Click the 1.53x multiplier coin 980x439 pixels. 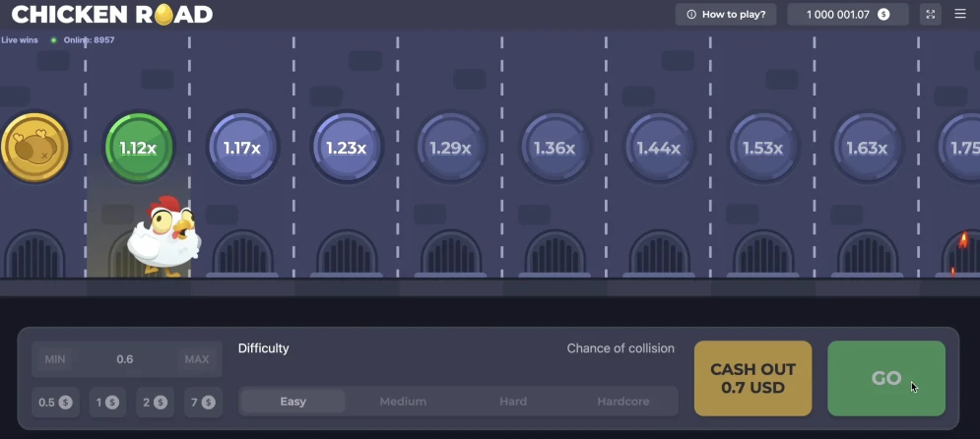(x=763, y=148)
